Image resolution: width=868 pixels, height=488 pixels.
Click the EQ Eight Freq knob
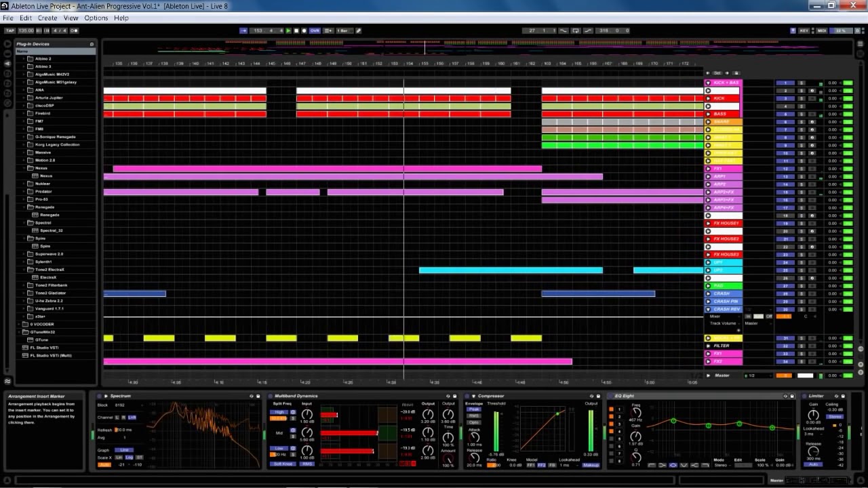pyautogui.click(x=635, y=413)
